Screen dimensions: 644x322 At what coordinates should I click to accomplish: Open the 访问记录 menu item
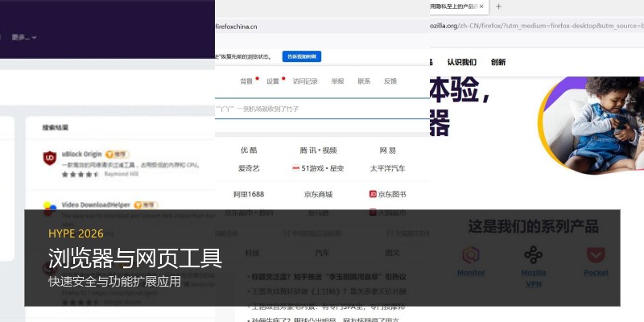pyautogui.click(x=305, y=81)
